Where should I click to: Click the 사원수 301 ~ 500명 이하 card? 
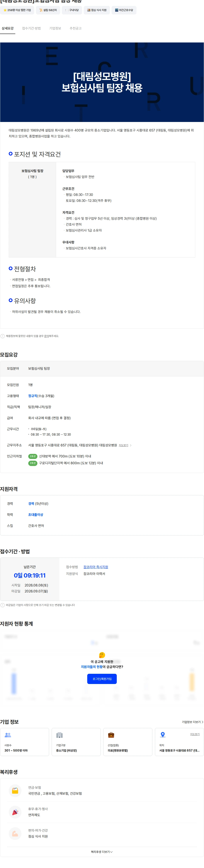click(24, 742)
